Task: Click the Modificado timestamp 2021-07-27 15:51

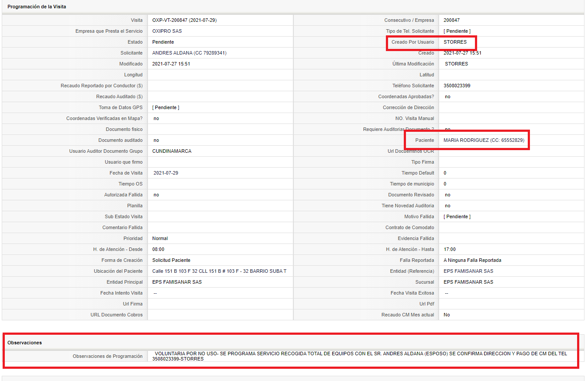Action: point(171,64)
